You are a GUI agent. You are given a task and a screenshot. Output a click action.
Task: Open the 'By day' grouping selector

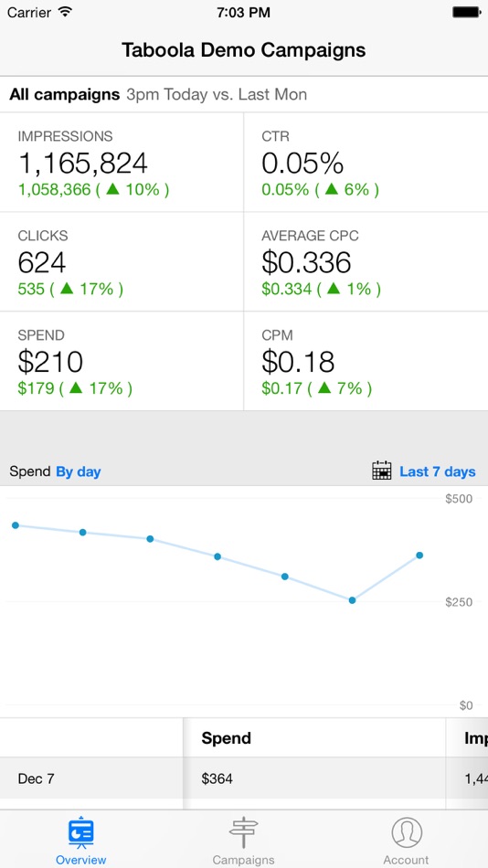(x=78, y=472)
